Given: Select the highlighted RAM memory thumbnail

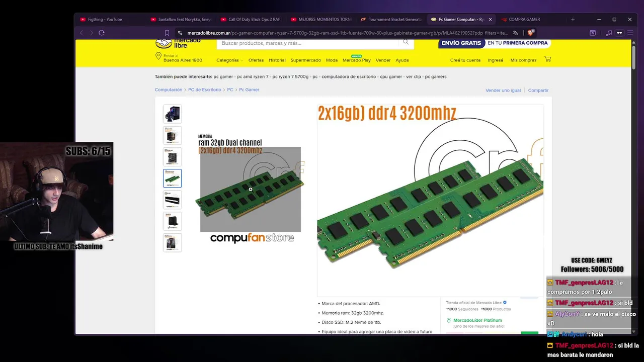Looking at the screenshot, I should (x=172, y=178).
